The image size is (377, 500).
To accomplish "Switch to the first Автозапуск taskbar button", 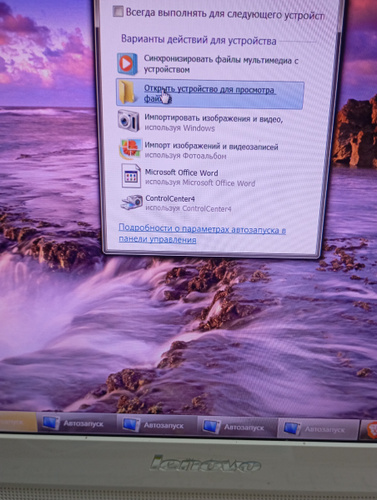I will tap(77, 424).
